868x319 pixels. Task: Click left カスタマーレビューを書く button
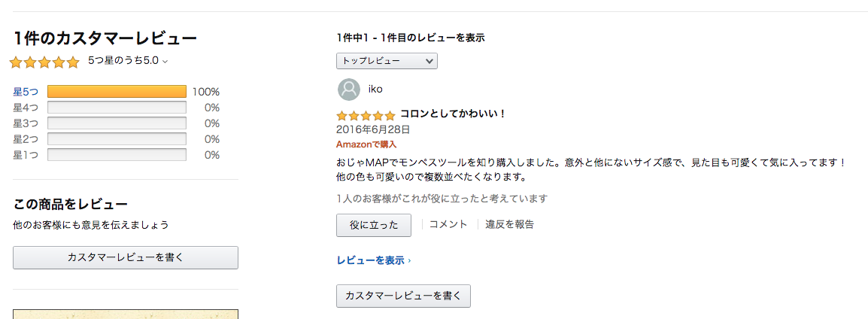tap(126, 257)
